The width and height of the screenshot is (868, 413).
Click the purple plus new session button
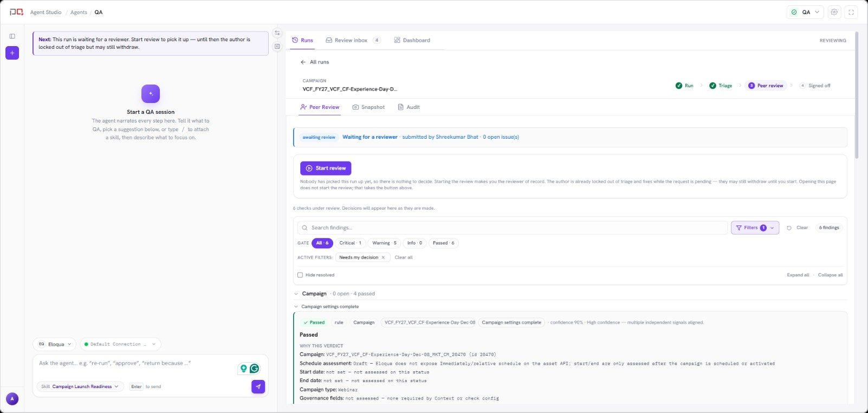(x=12, y=53)
